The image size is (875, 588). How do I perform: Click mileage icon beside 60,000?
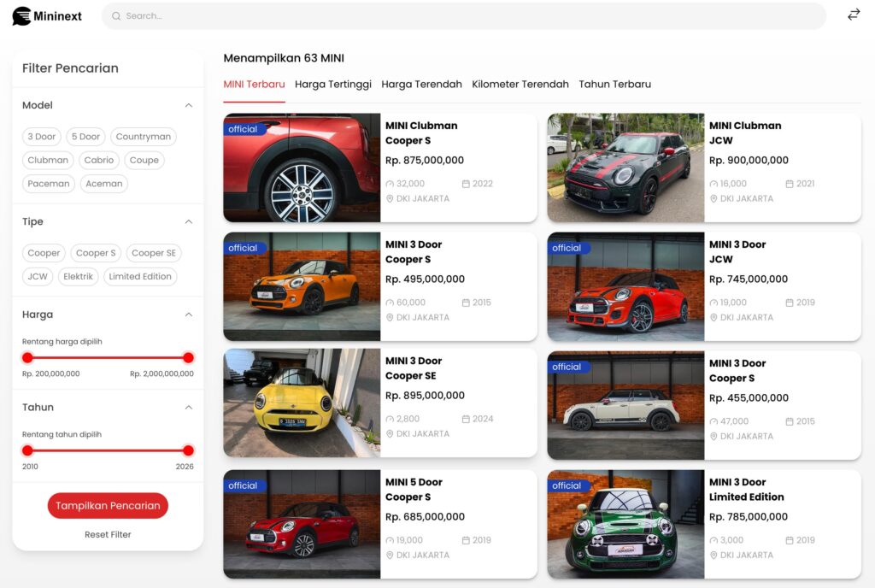point(390,303)
